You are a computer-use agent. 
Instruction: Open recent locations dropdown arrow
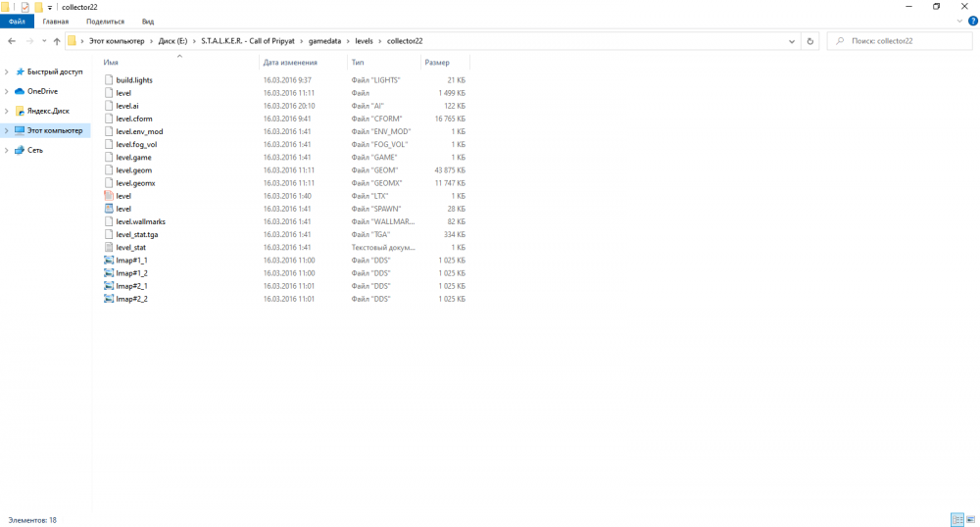44,41
